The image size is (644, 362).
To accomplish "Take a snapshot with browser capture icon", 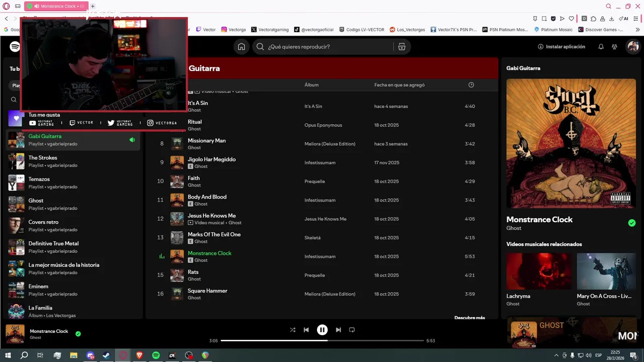I will click(x=544, y=19).
